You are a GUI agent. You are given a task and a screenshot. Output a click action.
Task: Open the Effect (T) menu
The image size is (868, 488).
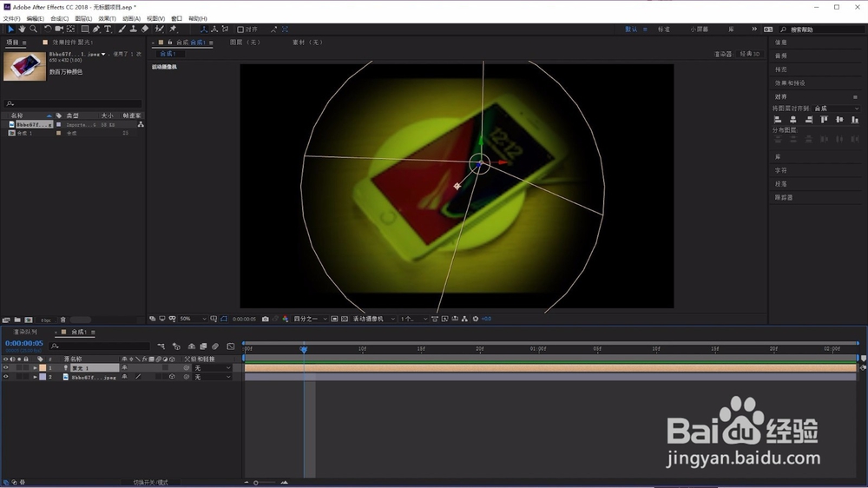[107, 19]
